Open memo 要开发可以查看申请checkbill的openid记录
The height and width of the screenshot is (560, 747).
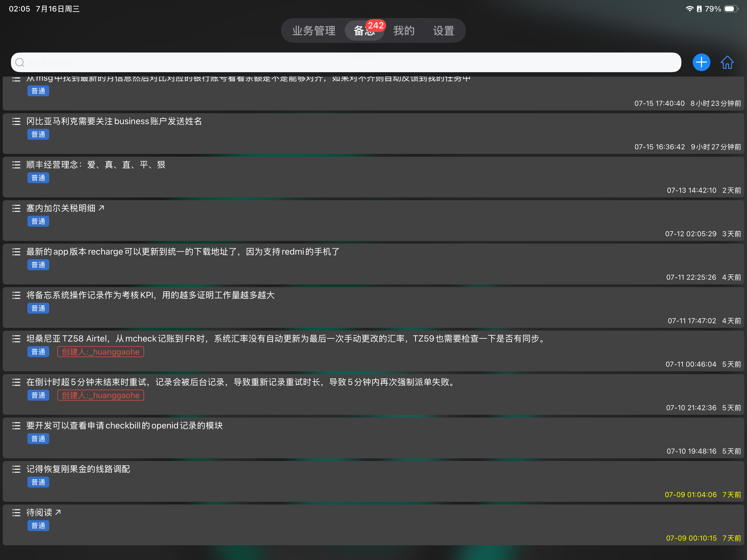pos(125,425)
